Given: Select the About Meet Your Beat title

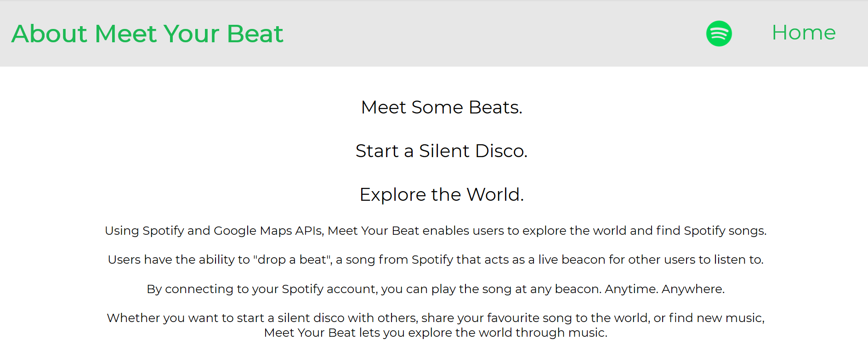Looking at the screenshot, I should [x=148, y=34].
